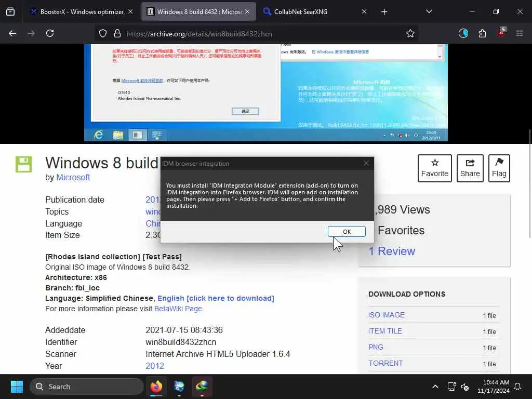Click the Favorite button on archive page
532x399 pixels.
[x=435, y=168]
